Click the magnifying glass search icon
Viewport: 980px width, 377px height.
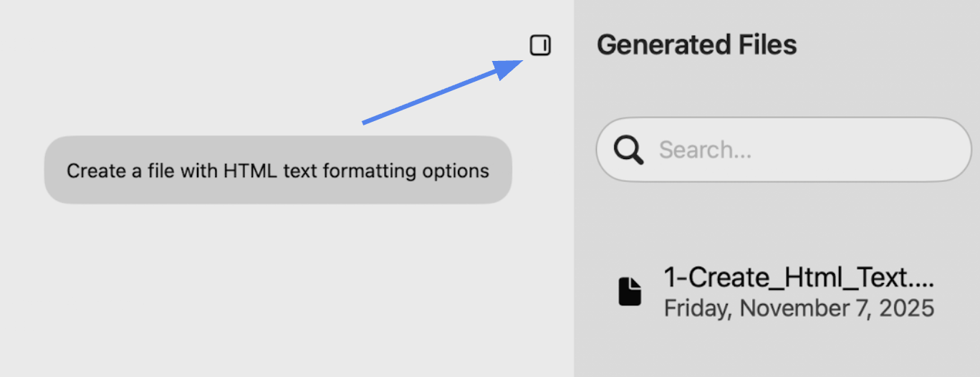point(629,150)
